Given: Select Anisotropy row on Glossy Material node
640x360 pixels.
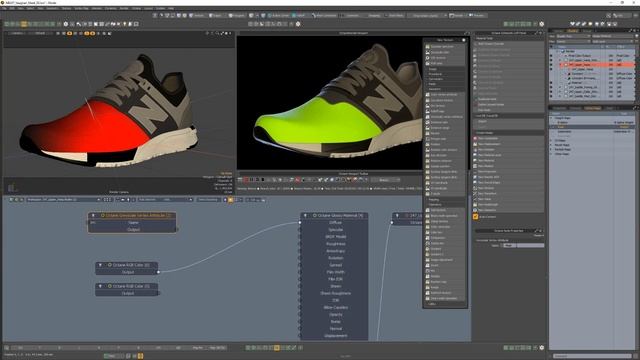Looking at the screenshot, I should (335, 251).
